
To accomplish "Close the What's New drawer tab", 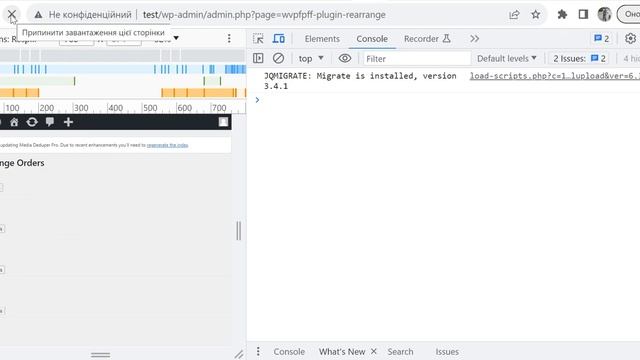I will coord(373,351).
